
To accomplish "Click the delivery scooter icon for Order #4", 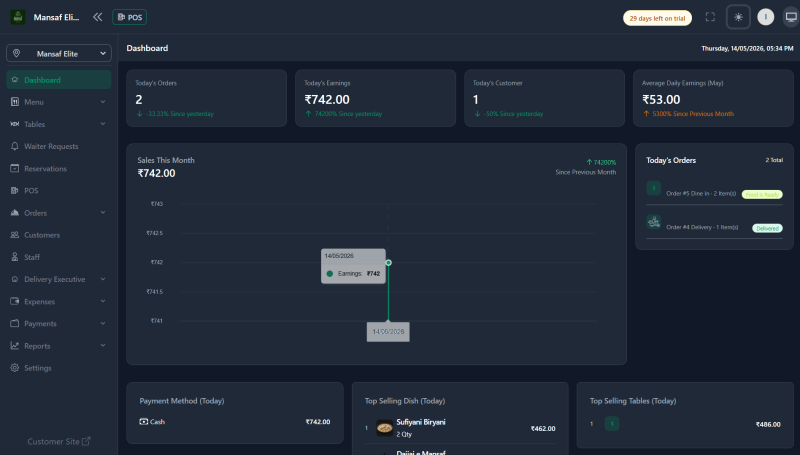I will 654,222.
